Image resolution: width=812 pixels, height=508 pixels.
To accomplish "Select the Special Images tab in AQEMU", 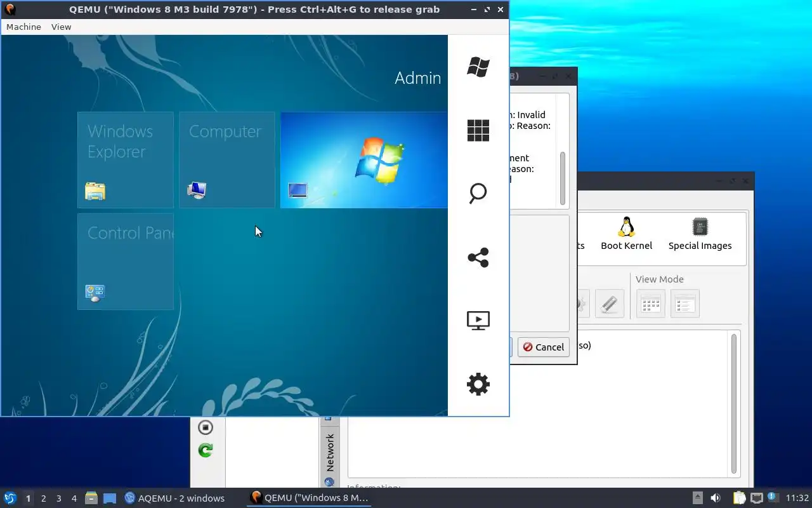I will (x=700, y=234).
